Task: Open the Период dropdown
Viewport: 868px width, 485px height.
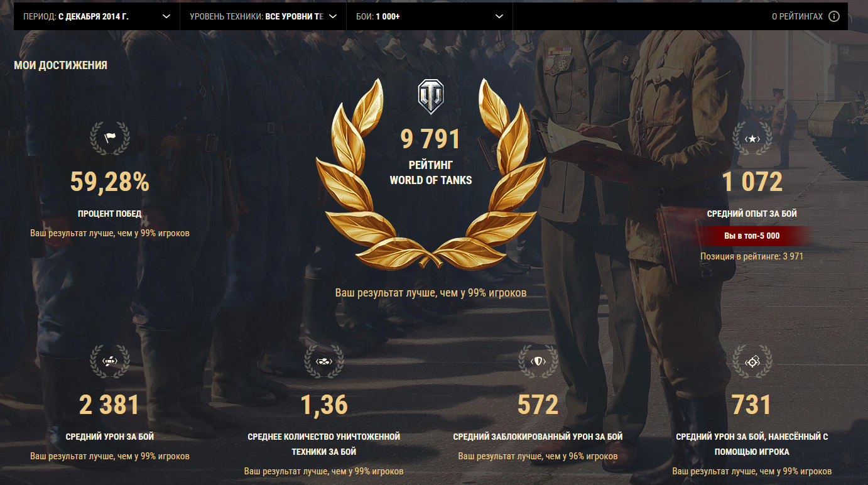Action: 97,16
